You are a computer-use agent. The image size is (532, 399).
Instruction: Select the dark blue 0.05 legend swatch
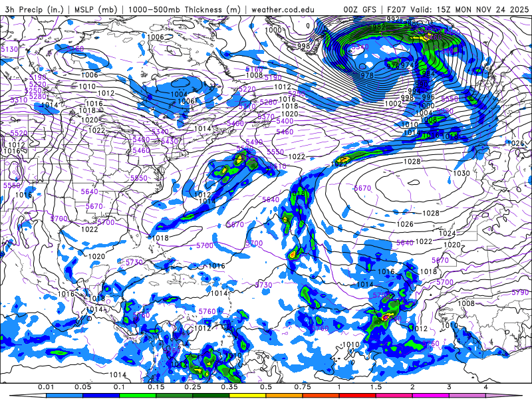point(101,396)
